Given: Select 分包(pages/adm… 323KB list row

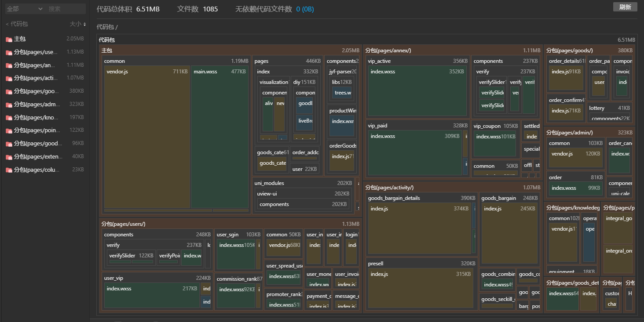Looking at the screenshot, I should 44,105.
